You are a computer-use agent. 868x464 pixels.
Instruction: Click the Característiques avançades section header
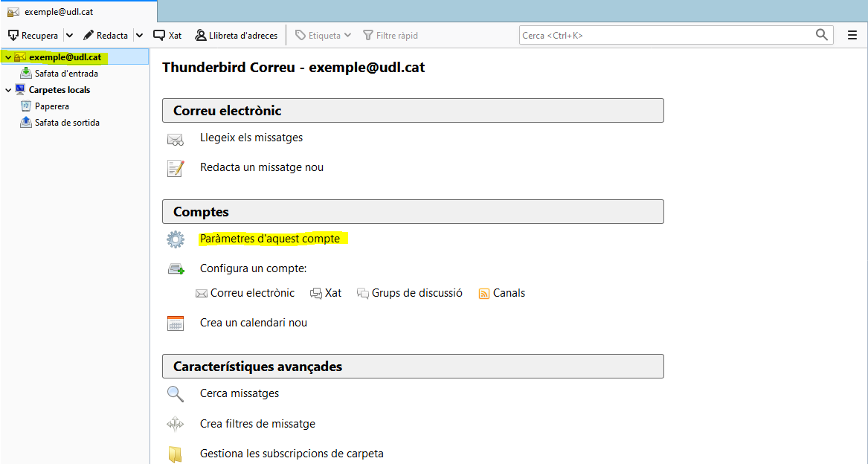pyautogui.click(x=413, y=367)
